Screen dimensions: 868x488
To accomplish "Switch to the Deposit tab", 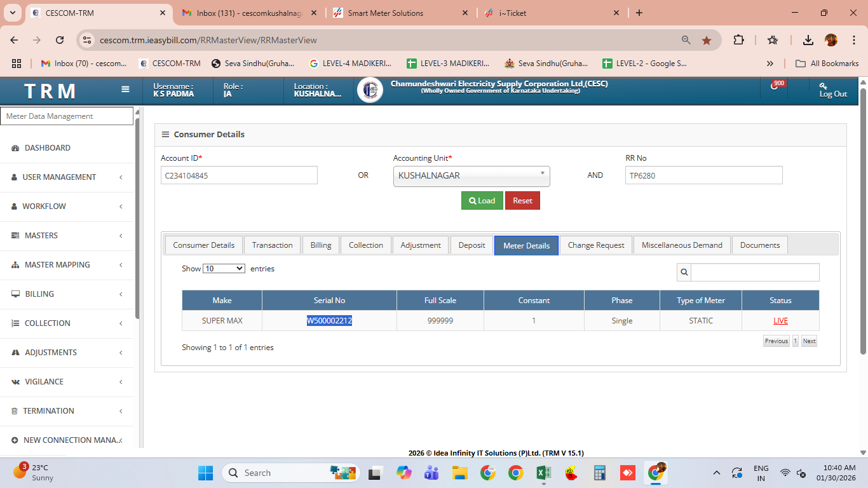I will click(x=472, y=245).
